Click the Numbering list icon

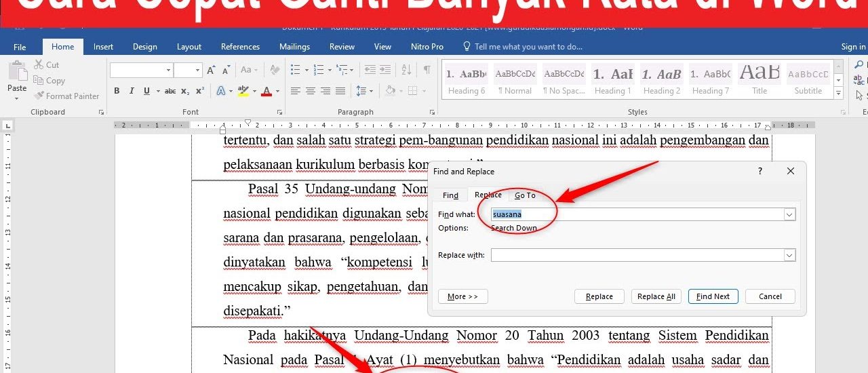pos(319,70)
